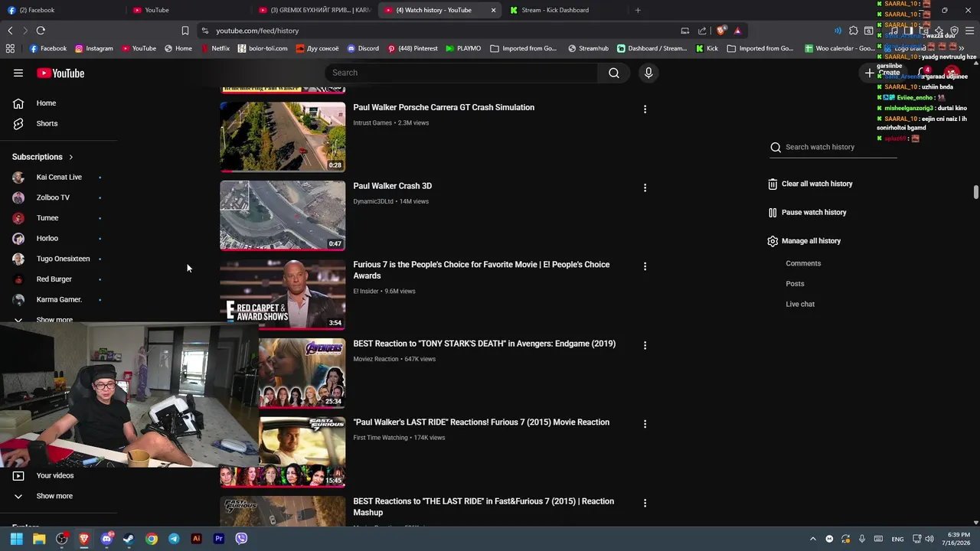Open Telegram from taskbar
Image resolution: width=980 pixels, height=551 pixels.
point(174,539)
